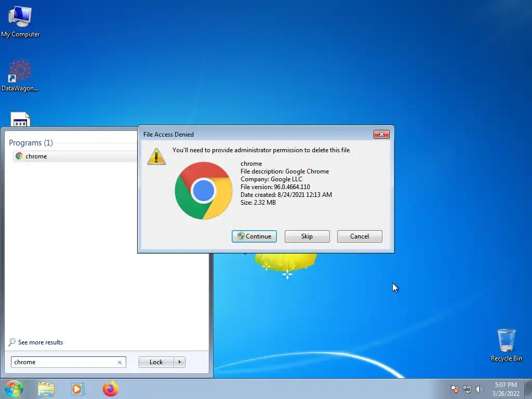Click the Date created 8/24/2021 text
The height and width of the screenshot is (399, 532).
[286, 195]
